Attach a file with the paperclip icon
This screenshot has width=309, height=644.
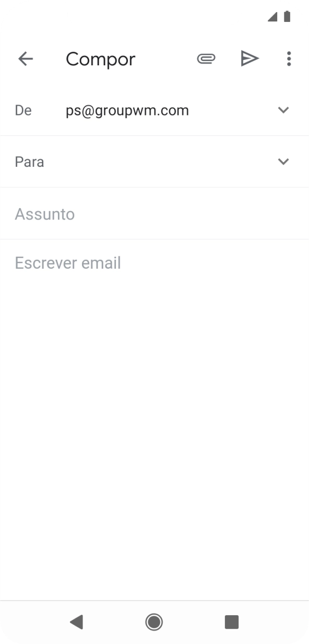[x=206, y=59]
